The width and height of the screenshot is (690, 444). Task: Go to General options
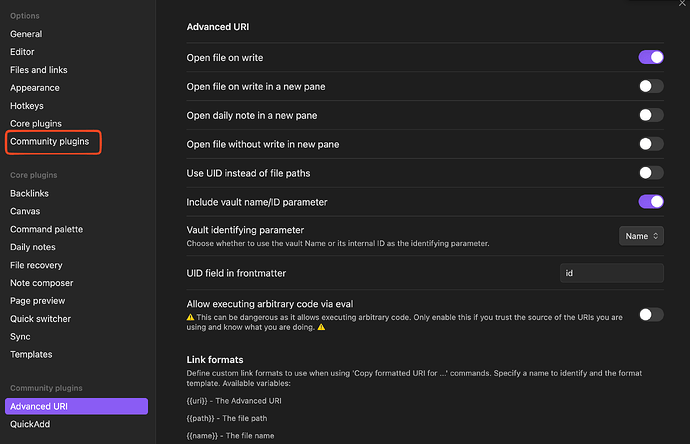(26, 34)
